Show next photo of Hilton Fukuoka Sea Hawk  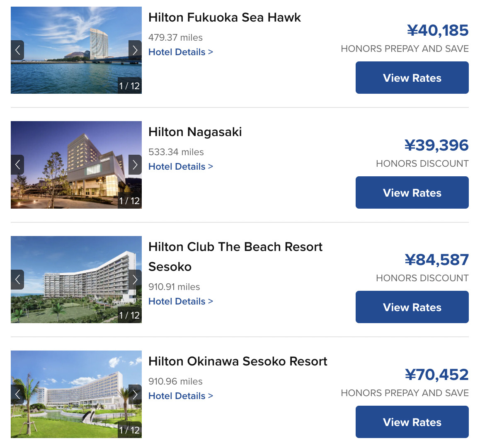pyautogui.click(x=135, y=50)
